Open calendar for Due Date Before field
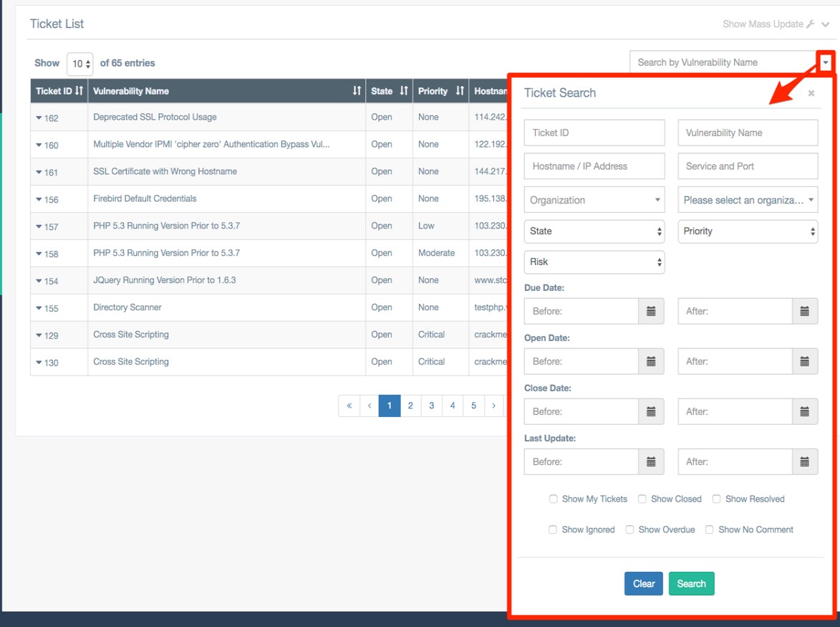Viewport: 840px width, 627px height. [651, 311]
